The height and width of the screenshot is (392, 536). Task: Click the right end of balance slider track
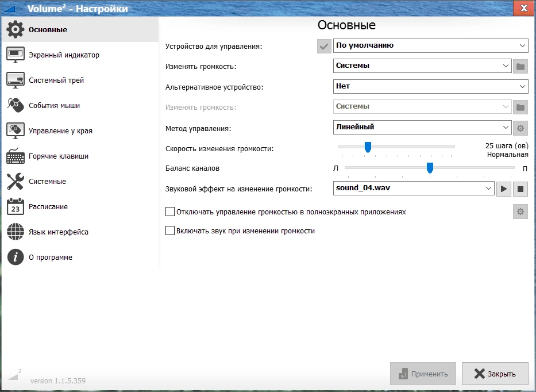click(513, 167)
